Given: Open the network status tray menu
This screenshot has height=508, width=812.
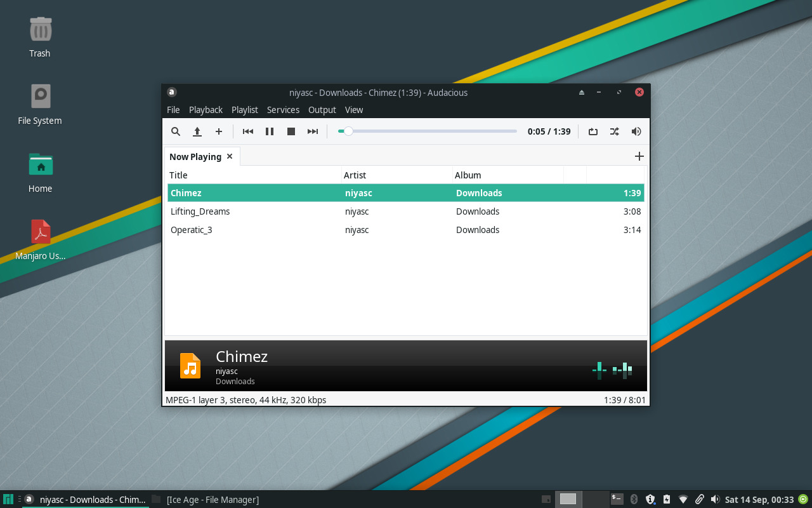Looking at the screenshot, I should 683,499.
